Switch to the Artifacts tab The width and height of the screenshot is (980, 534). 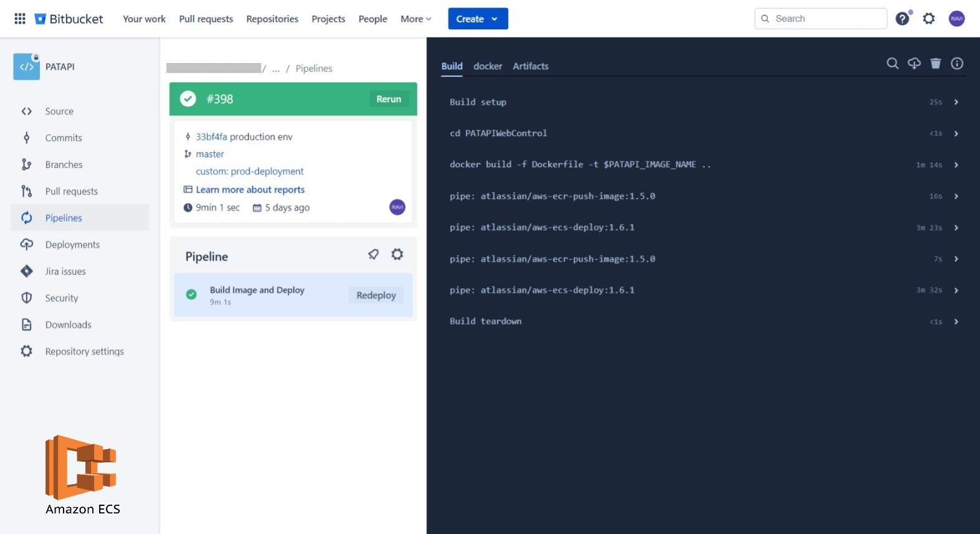[531, 66]
